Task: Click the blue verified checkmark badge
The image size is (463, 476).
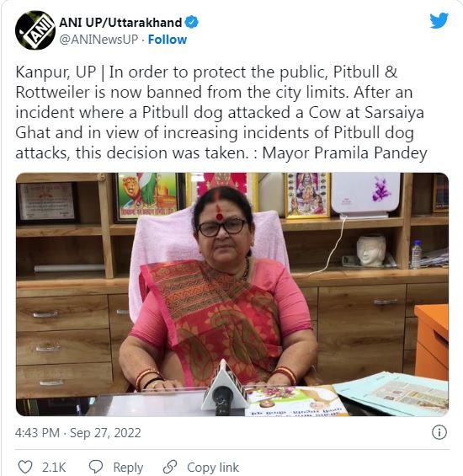Action: (x=191, y=23)
